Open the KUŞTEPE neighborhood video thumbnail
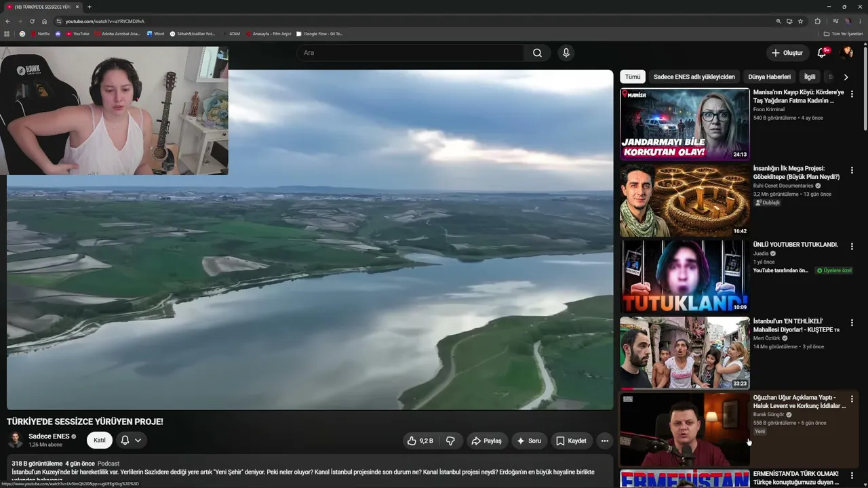Image resolution: width=868 pixels, height=488 pixels. (685, 353)
